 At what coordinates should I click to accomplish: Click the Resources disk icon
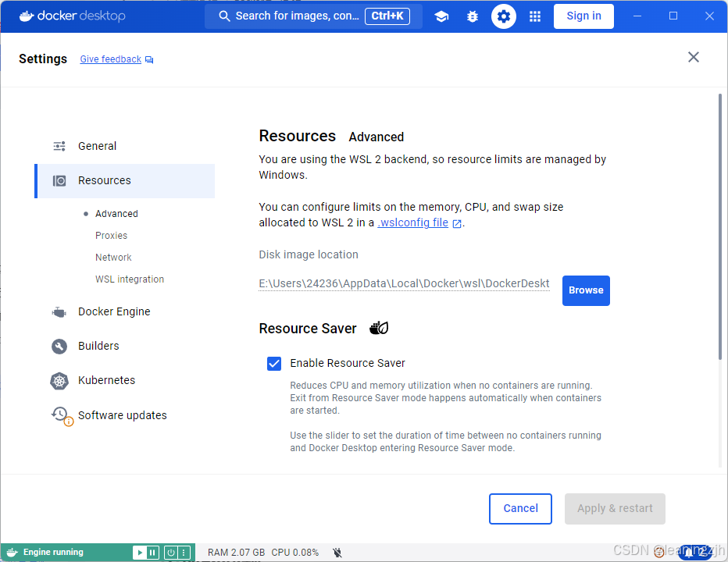(x=59, y=180)
